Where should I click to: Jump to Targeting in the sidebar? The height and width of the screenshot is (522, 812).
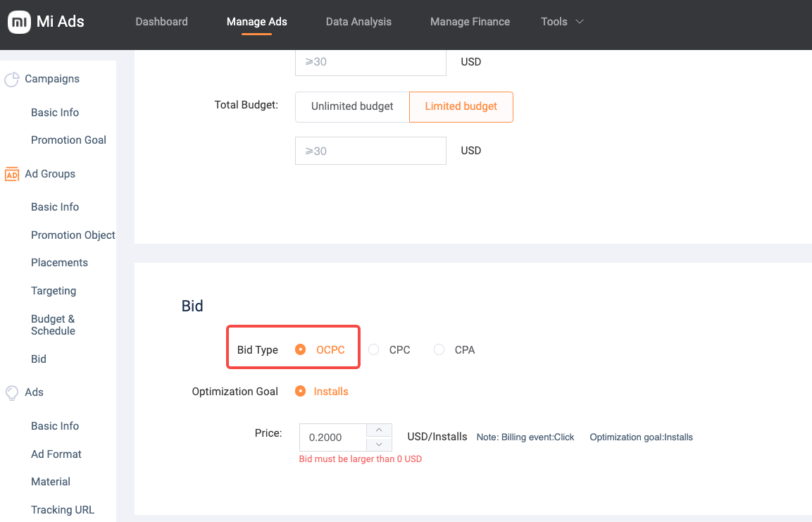click(x=54, y=291)
